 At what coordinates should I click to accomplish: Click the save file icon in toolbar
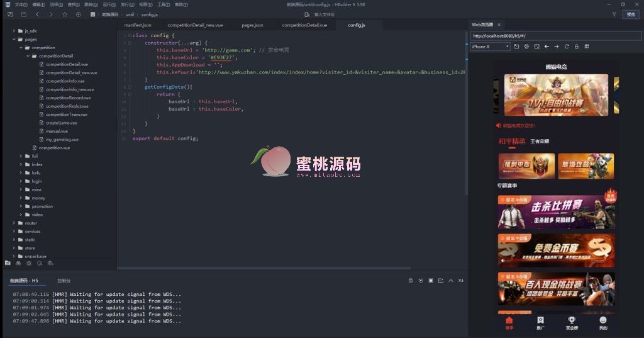(23, 14)
